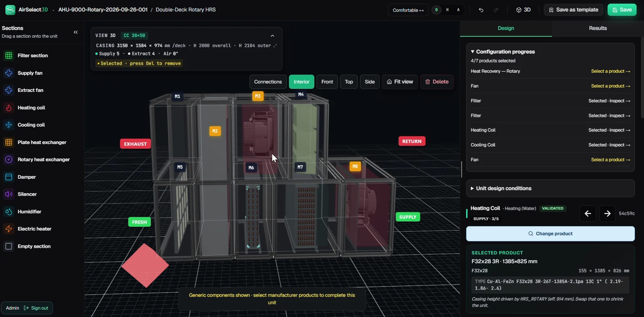Viewport: 644px width, 317px height.
Task: Toggle the H mode button
Action: pos(447,10)
